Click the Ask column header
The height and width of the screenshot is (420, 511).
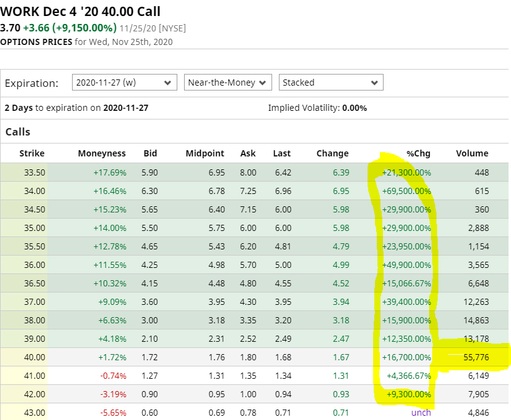[x=248, y=153]
